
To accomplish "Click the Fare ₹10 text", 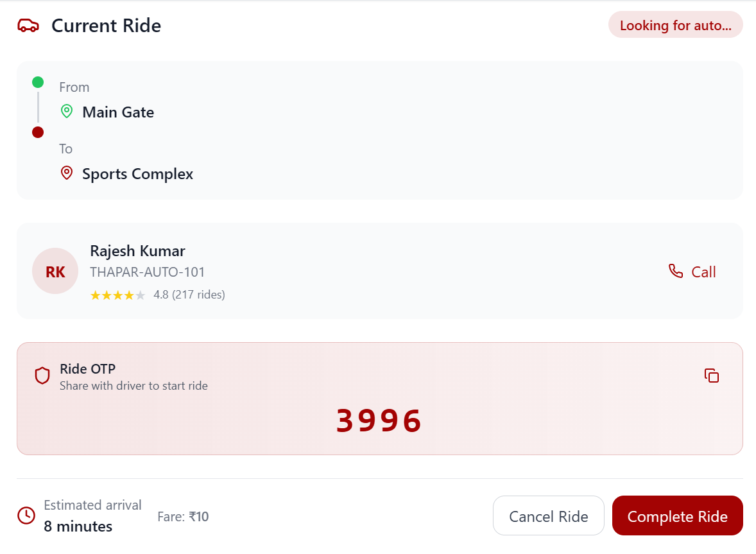I will pos(183,517).
